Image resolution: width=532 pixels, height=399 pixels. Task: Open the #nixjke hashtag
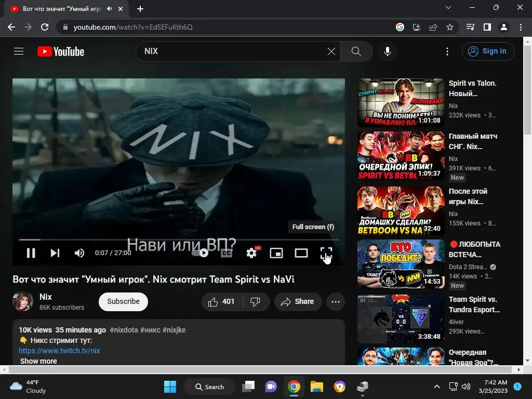coord(174,330)
